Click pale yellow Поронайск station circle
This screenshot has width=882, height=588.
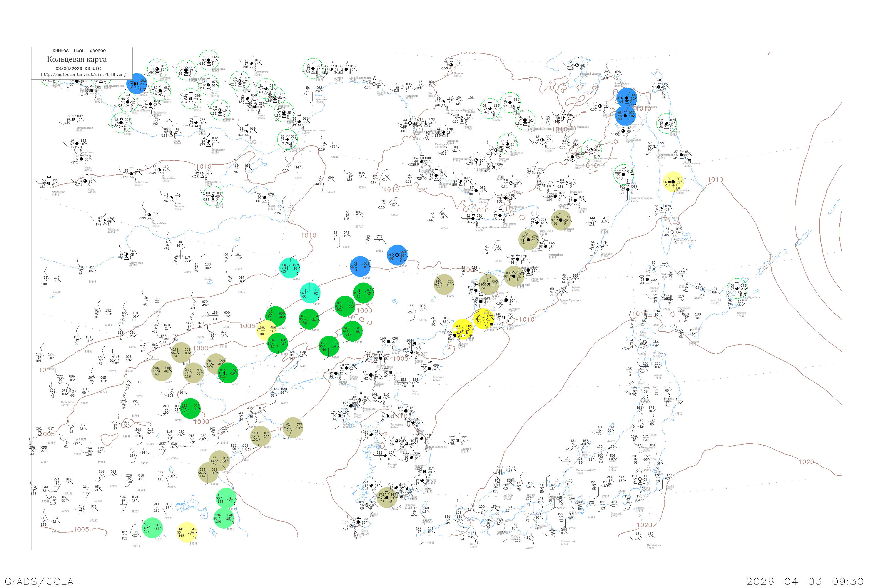[x=673, y=182]
